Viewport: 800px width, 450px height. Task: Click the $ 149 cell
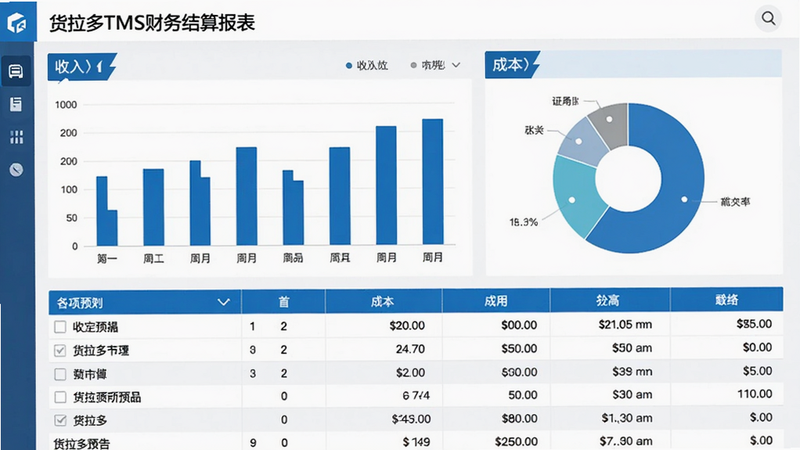coord(416,442)
